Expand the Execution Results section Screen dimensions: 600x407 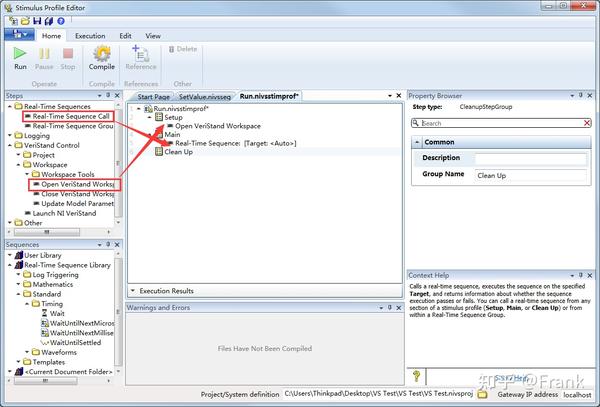coord(133,291)
